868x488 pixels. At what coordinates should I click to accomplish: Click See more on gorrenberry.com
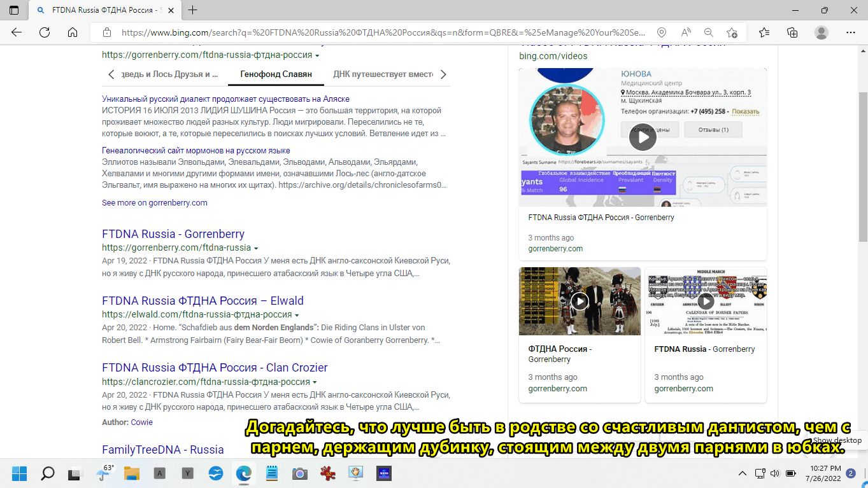tap(155, 203)
